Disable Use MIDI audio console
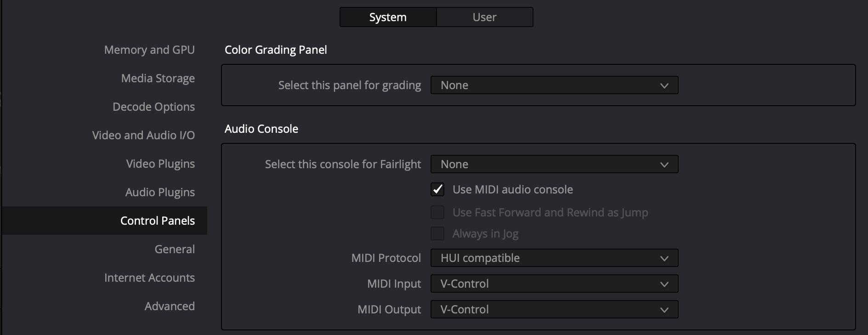Viewport: 868px width, 335px height. click(437, 189)
